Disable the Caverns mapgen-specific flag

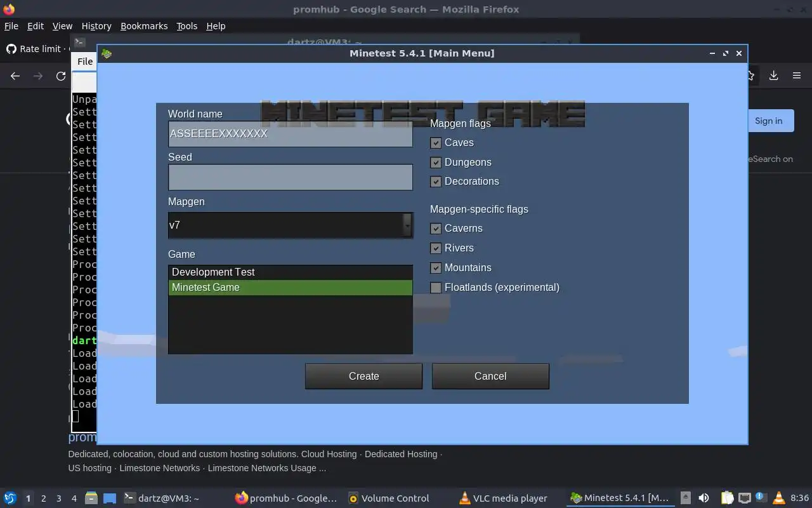tap(436, 229)
